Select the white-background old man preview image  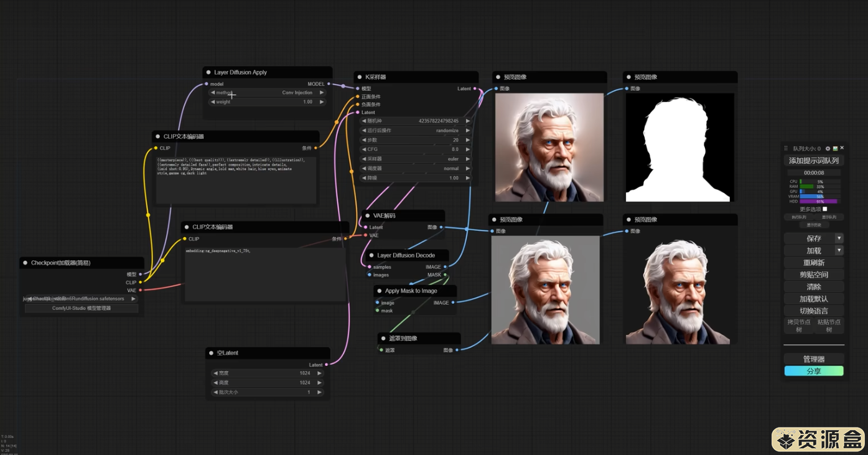pyautogui.click(x=549, y=148)
